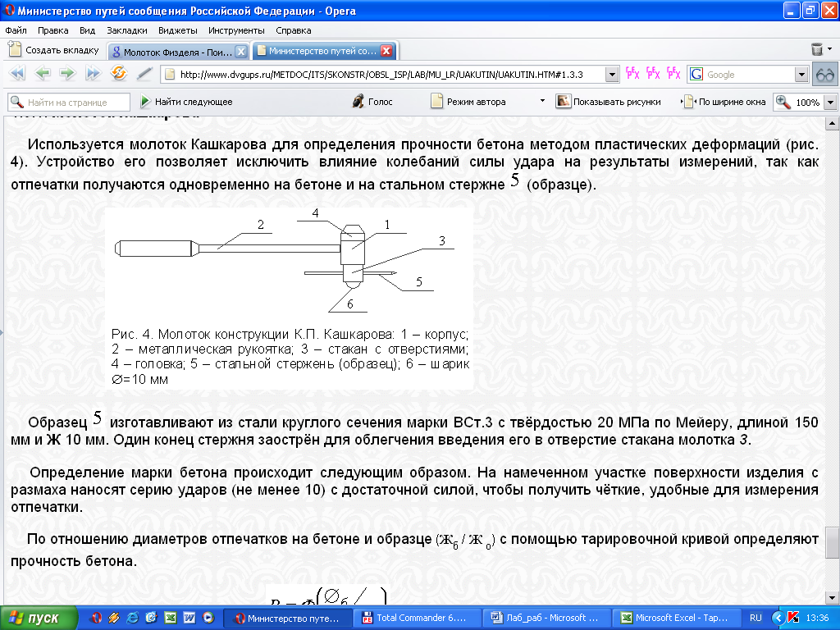The width and height of the screenshot is (840, 630).
Task: Open the closed tabs dropdown arrow
Action: (x=830, y=48)
